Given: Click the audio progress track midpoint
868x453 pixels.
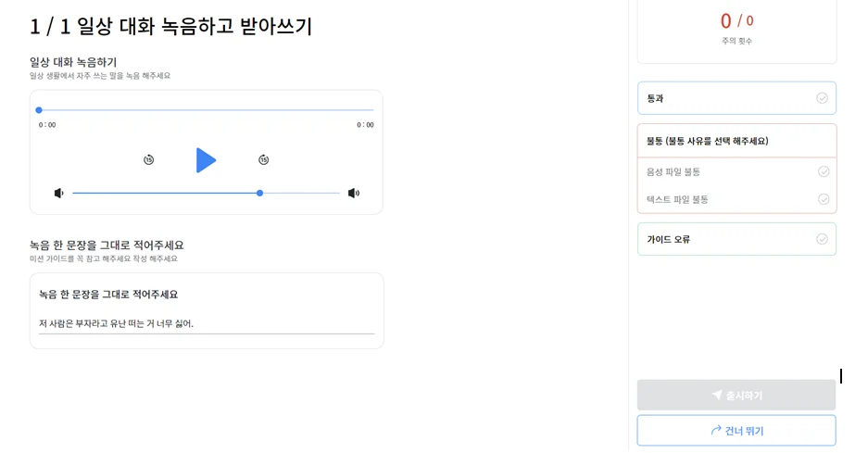Looking at the screenshot, I should point(206,110).
